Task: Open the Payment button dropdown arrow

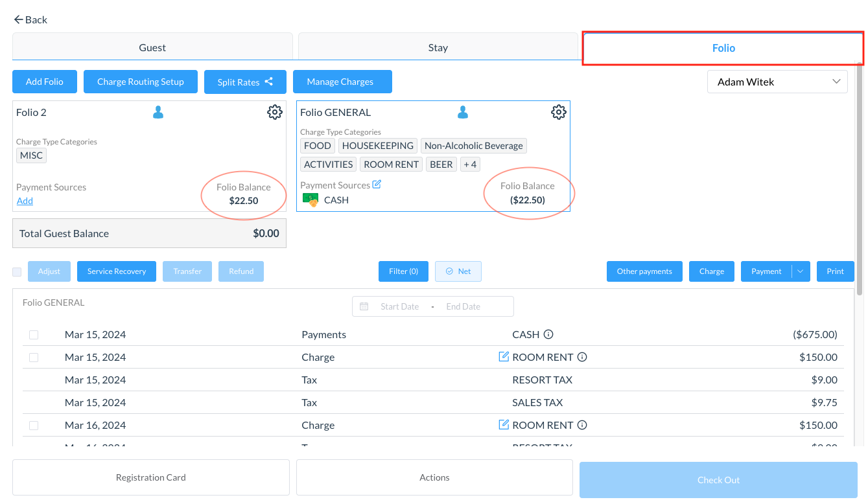Action: [x=801, y=271]
